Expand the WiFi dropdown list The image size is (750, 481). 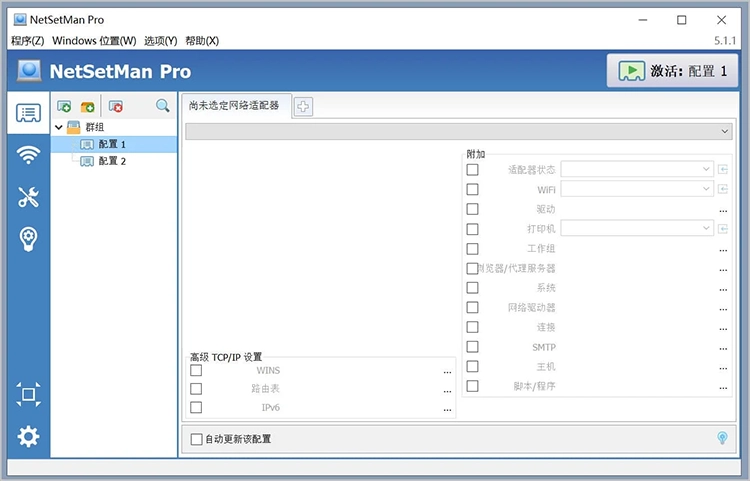coord(706,189)
